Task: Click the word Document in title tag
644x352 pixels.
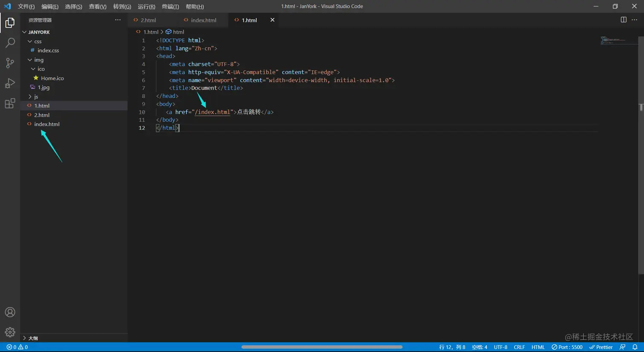Action: click(204, 88)
